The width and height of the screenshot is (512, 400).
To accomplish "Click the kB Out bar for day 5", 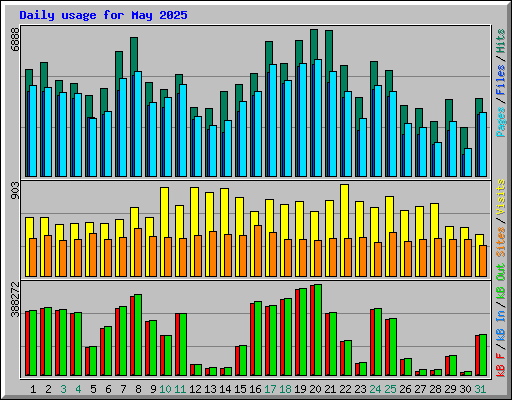I will [93, 361].
